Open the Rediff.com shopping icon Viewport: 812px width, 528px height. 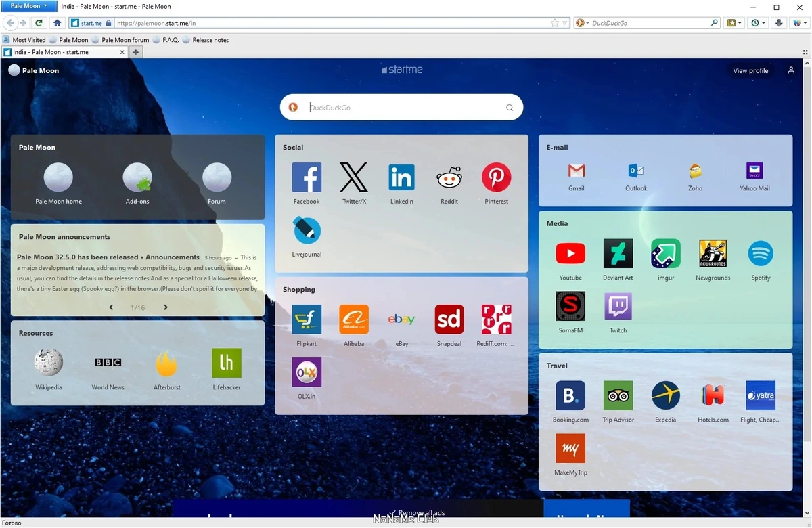pyautogui.click(x=497, y=320)
